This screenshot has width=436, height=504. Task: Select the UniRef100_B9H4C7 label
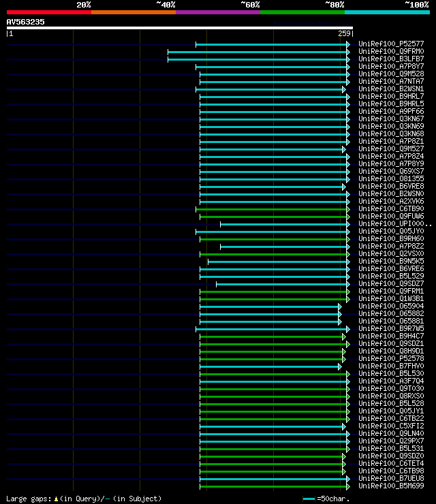click(x=391, y=336)
